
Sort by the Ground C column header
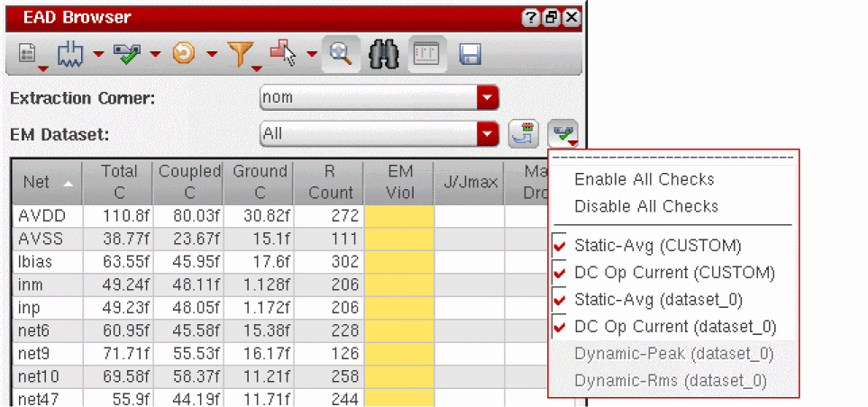(259, 183)
